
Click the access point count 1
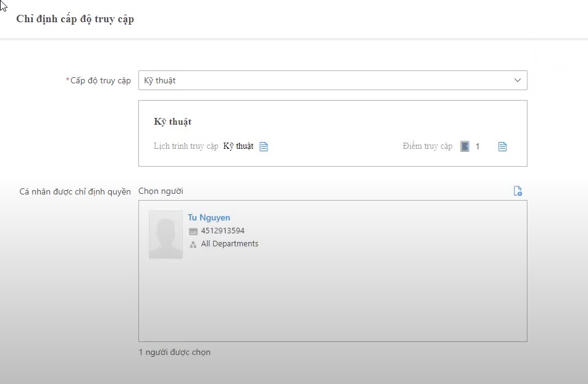pos(477,146)
